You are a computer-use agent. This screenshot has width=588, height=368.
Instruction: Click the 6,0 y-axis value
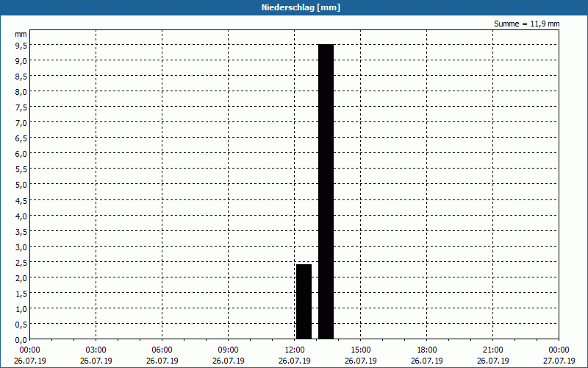21,154
